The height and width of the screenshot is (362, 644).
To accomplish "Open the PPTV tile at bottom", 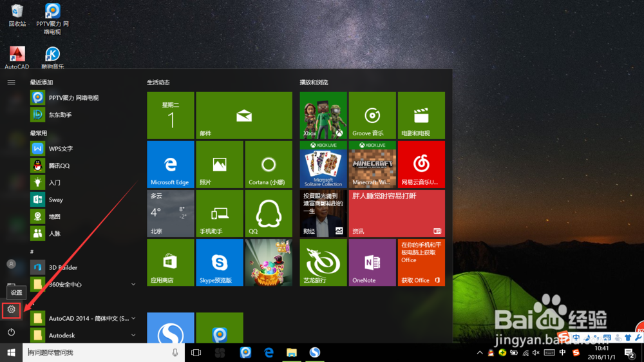I will click(x=220, y=328).
